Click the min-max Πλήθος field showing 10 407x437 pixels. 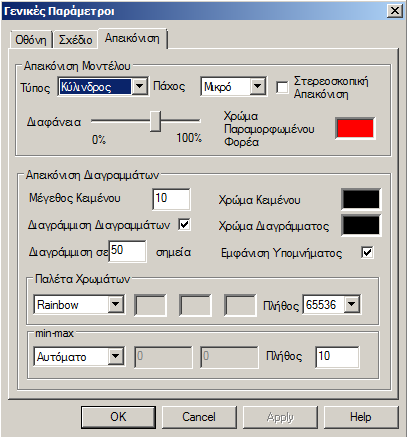tap(337, 357)
